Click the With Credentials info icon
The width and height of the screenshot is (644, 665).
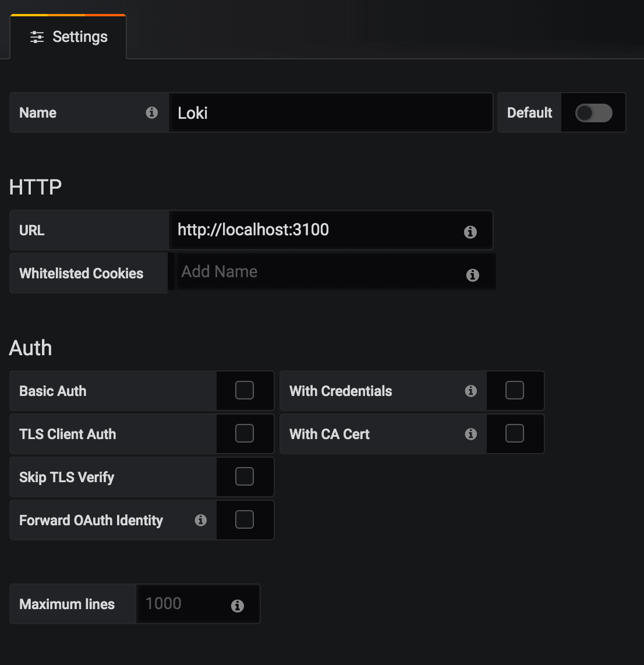[x=471, y=391]
